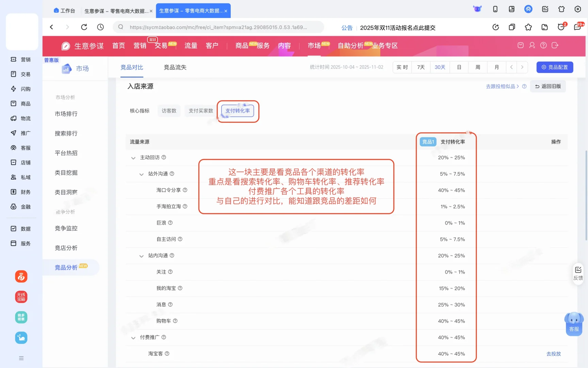Select the 访客数 metric
Image resolution: width=588 pixels, height=368 pixels.
tap(169, 111)
